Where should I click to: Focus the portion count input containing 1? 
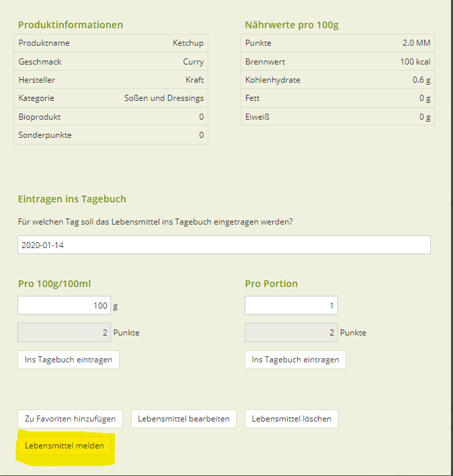point(291,305)
